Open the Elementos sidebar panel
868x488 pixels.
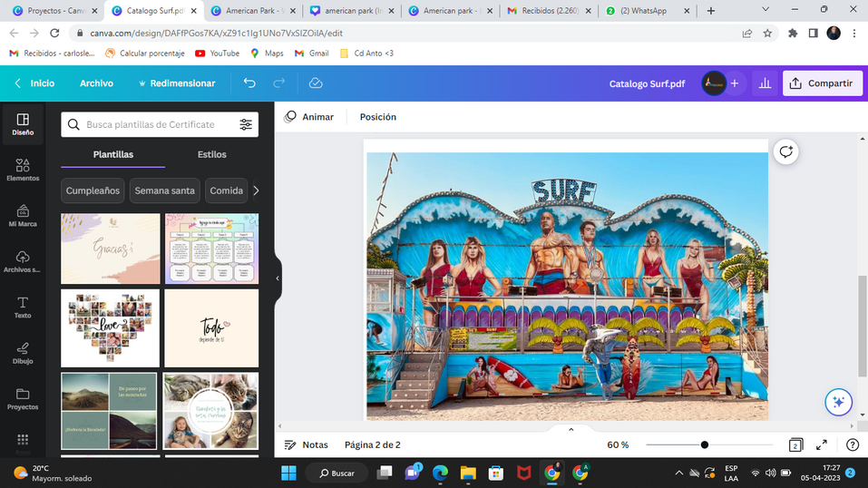tap(23, 170)
